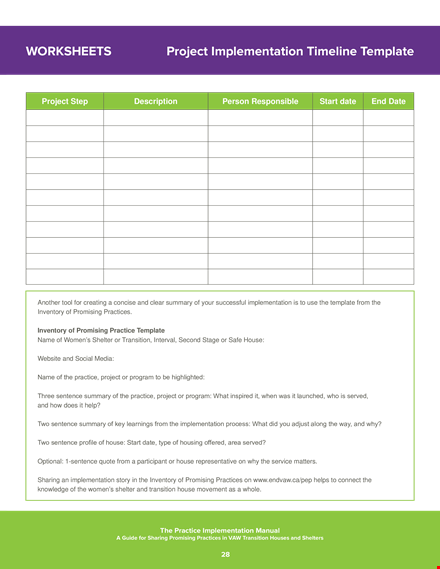Click the 'Name of Women's Shelter or Transition' line
This screenshot has width=440, height=569.
pos(151,340)
